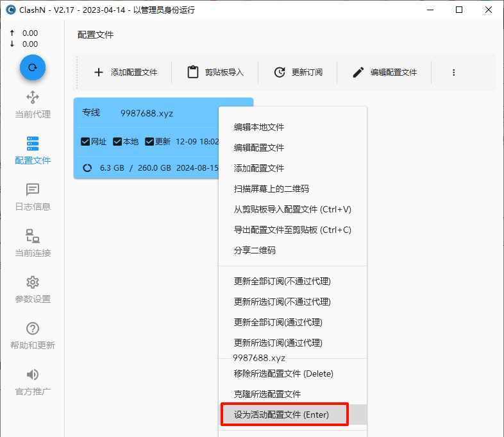Choose 更新所选订阅(不通过代理)

point(292,302)
